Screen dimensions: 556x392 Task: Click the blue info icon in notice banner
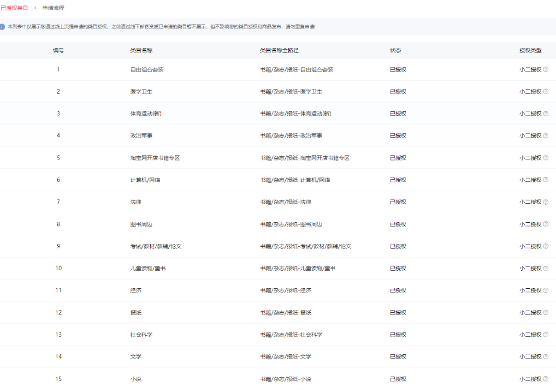point(3,27)
